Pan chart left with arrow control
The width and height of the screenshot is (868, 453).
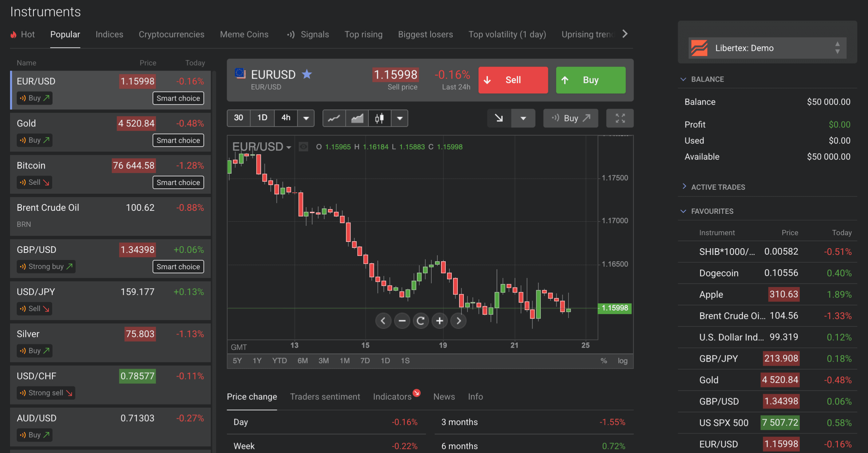pyautogui.click(x=383, y=321)
